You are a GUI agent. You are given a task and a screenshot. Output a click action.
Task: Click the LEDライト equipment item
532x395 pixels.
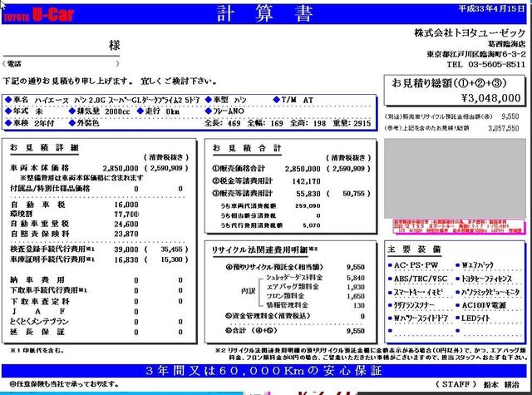coord(475,318)
